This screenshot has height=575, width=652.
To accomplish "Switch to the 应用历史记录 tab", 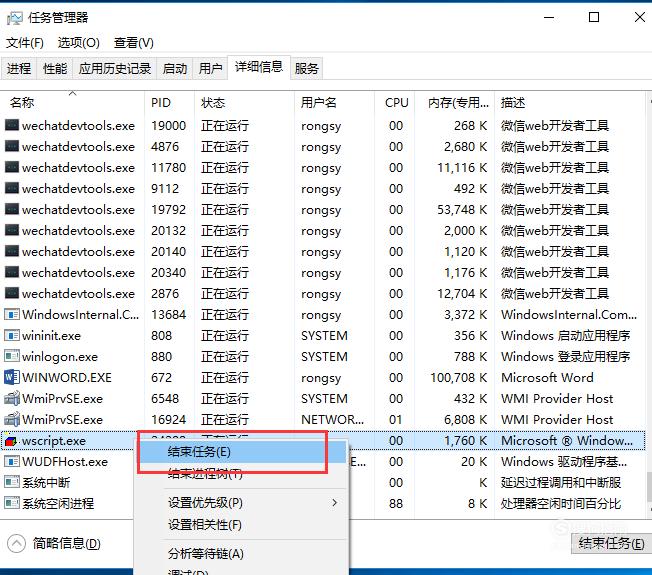I will [115, 68].
